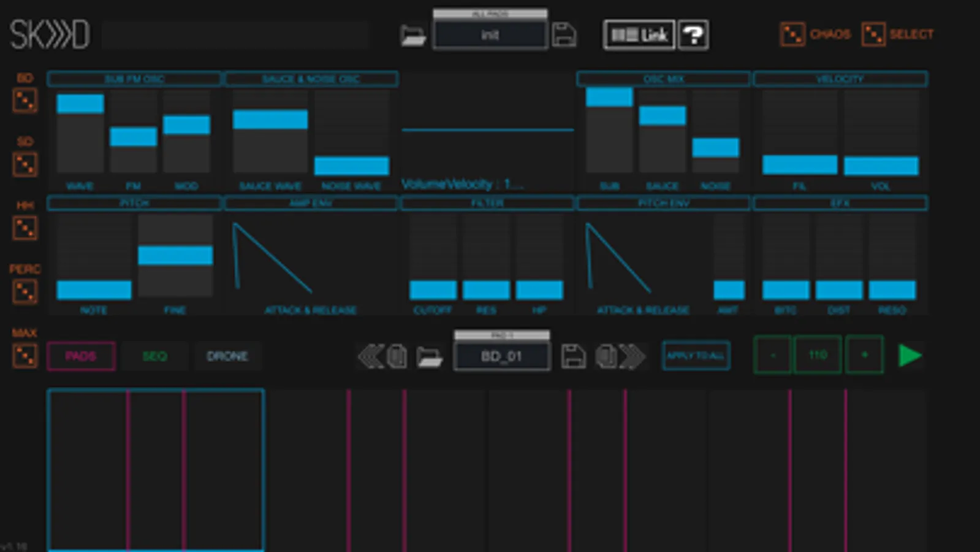980x552 pixels.
Task: Toggle the SELECT dice option
Action: pos(898,34)
